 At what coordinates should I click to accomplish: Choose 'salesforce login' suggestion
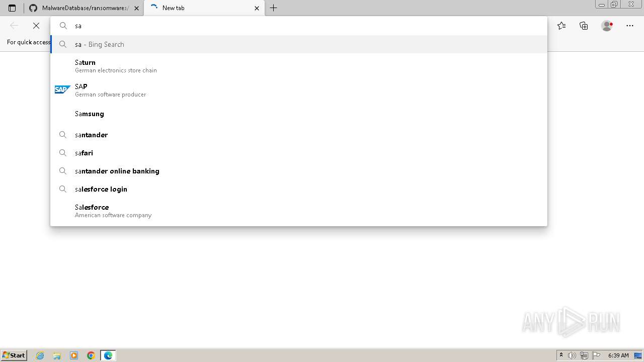click(299, 189)
